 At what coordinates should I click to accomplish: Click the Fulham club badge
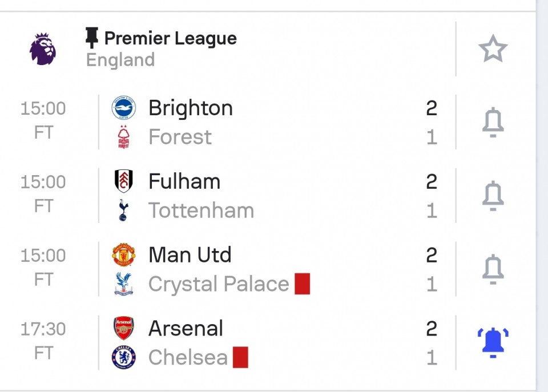click(x=124, y=181)
